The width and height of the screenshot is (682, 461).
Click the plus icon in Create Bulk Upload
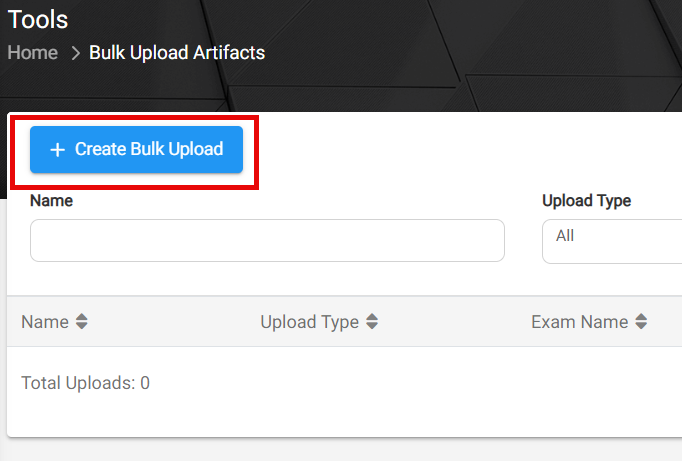(57, 150)
